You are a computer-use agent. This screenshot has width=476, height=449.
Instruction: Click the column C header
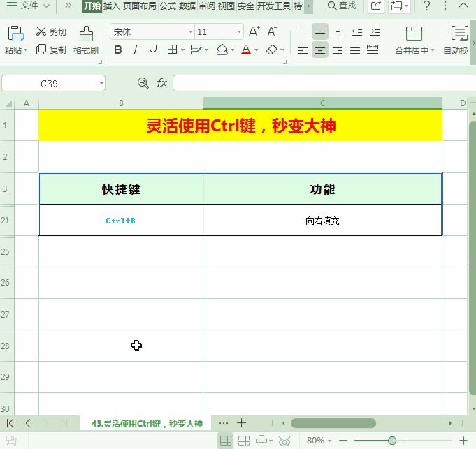pyautogui.click(x=322, y=103)
